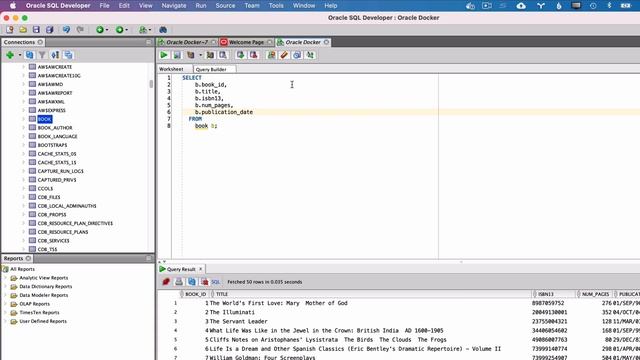640x360 pixels.
Task: Click the Redo icon in main toolbar
Action: click(x=80, y=30)
